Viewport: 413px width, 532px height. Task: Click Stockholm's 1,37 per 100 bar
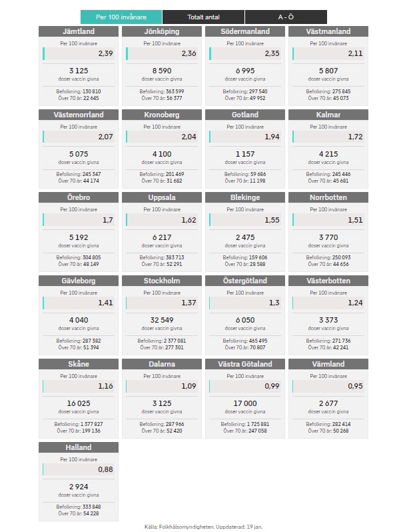coord(162,303)
